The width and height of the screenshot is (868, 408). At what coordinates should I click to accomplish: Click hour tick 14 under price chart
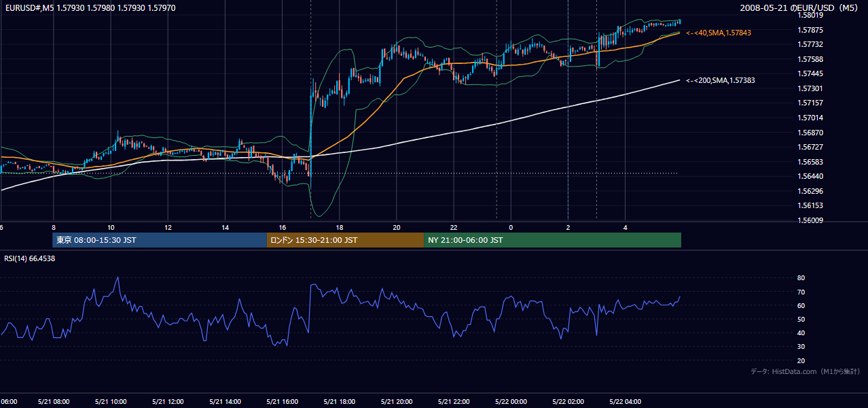click(225, 228)
